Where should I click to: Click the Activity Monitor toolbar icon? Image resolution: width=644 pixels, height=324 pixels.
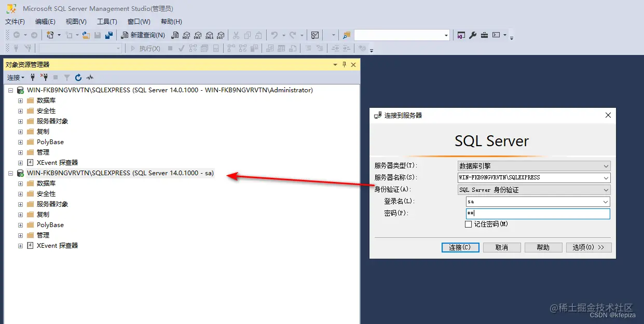(315, 35)
